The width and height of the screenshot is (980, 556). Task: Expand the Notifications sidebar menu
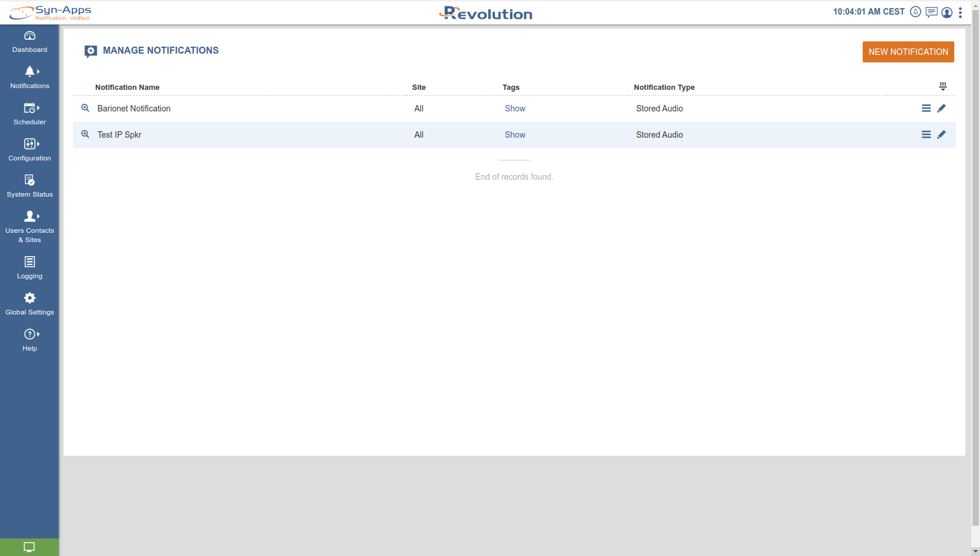point(30,77)
